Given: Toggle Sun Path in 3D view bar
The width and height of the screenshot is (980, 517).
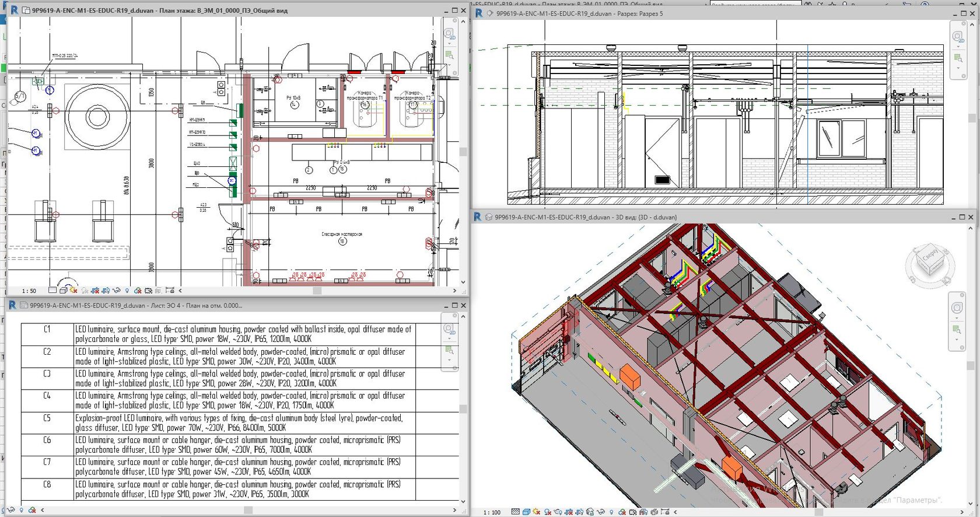Looking at the screenshot, I should click(x=537, y=512).
